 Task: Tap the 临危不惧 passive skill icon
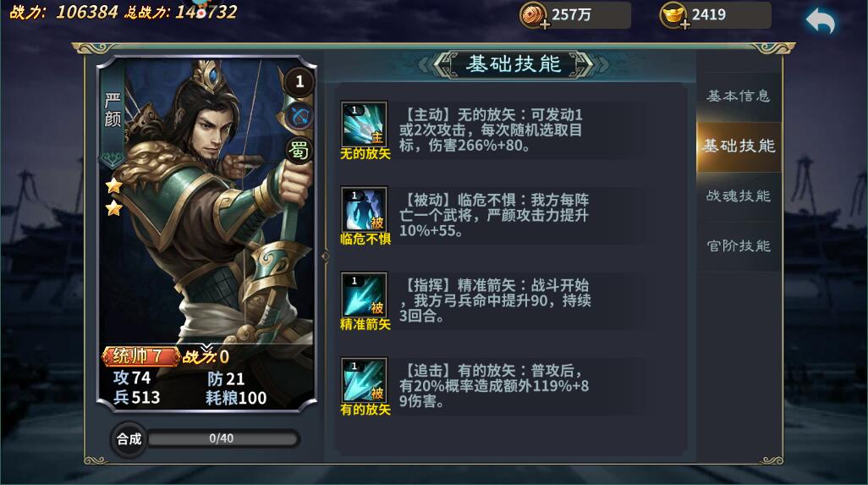364,209
